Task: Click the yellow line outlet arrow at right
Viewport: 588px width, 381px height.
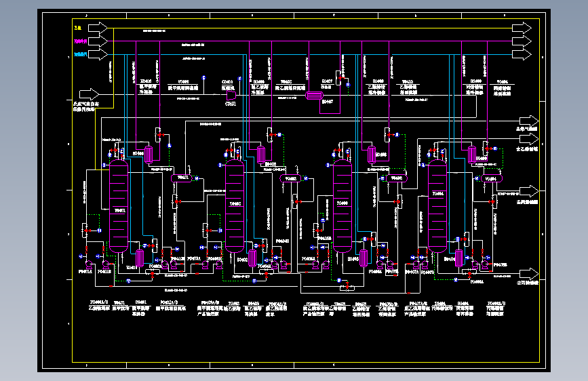Action: coord(522,28)
